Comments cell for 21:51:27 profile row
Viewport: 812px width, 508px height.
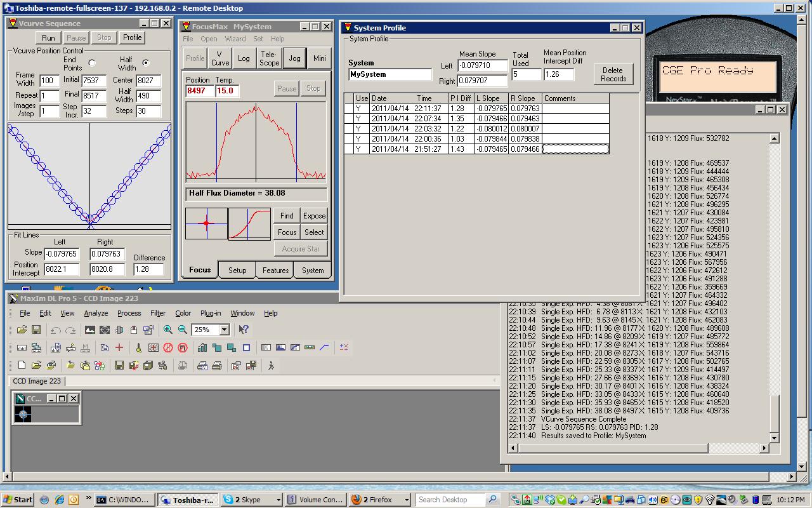575,149
